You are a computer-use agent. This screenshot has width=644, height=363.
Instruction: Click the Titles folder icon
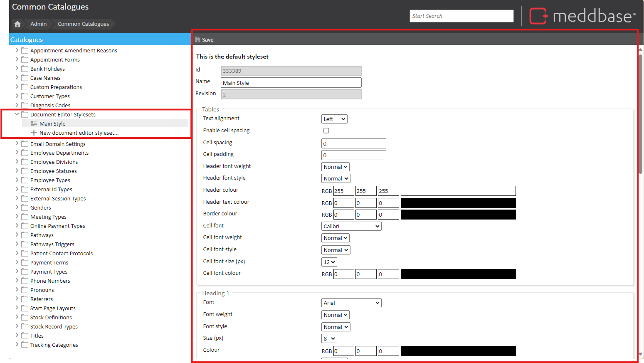coord(25,336)
